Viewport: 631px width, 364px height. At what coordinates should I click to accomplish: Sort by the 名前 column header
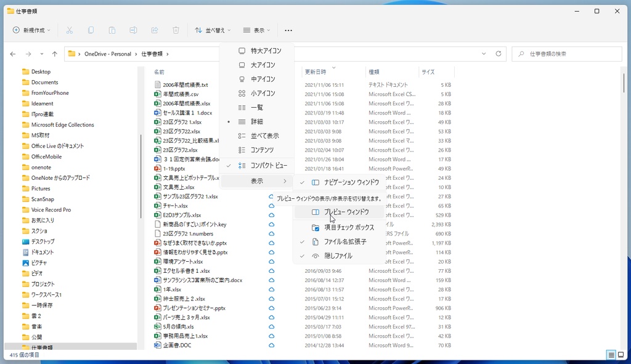(x=160, y=72)
